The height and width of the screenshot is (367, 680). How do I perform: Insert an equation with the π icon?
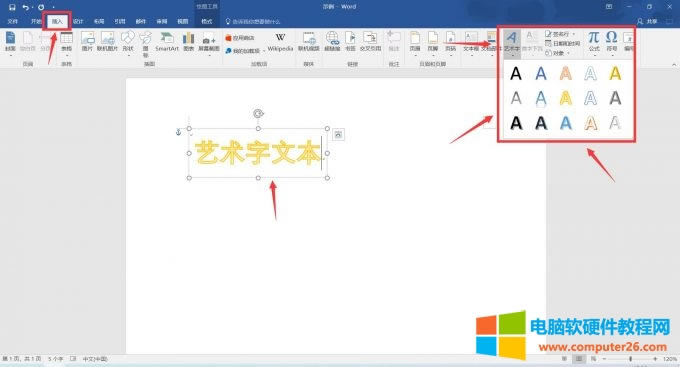[x=593, y=41]
